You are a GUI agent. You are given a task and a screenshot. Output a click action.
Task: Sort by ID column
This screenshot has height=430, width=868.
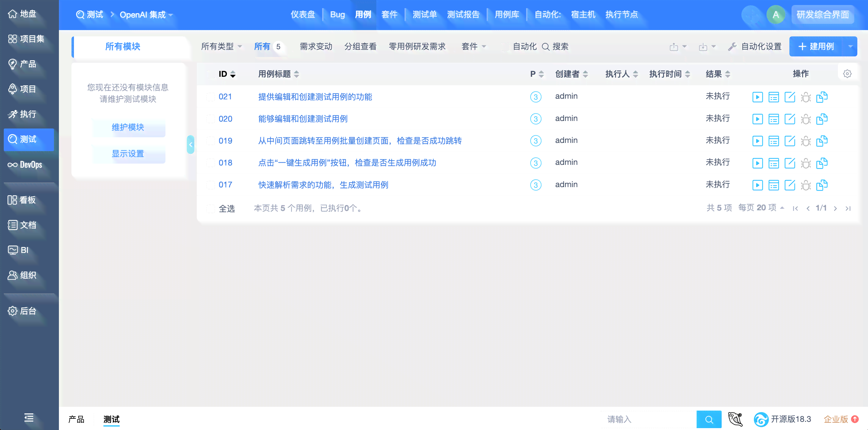[x=227, y=74]
